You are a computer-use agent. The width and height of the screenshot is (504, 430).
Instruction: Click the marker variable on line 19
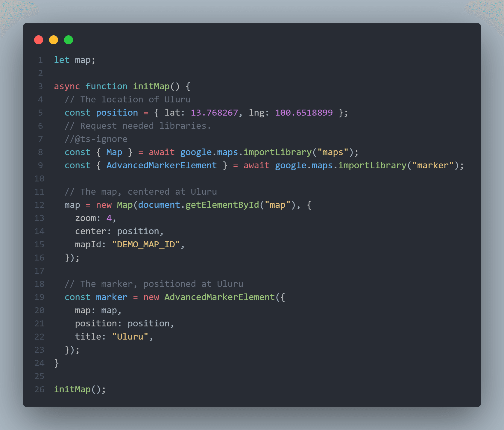click(x=112, y=297)
